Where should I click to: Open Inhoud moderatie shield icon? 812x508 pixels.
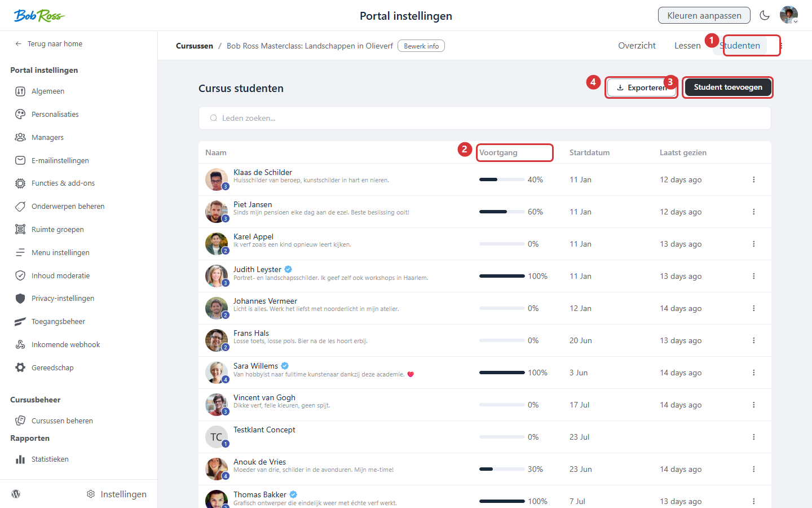point(20,275)
